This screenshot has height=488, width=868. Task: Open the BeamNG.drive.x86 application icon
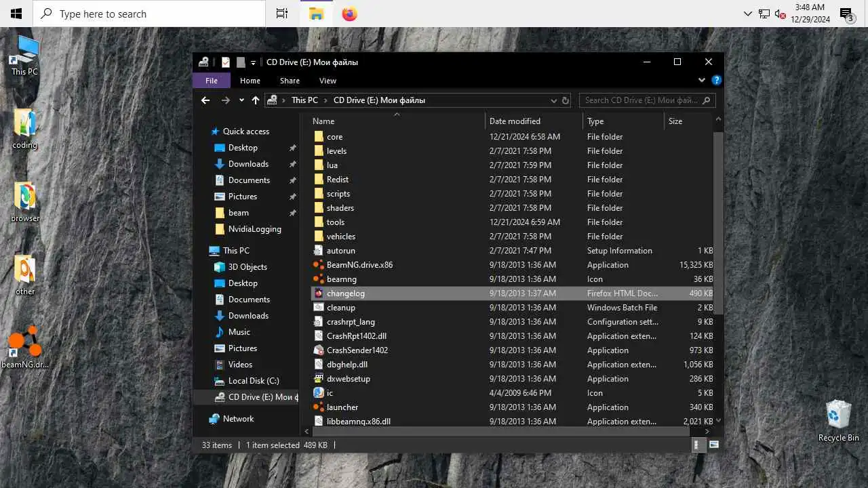[x=319, y=265]
